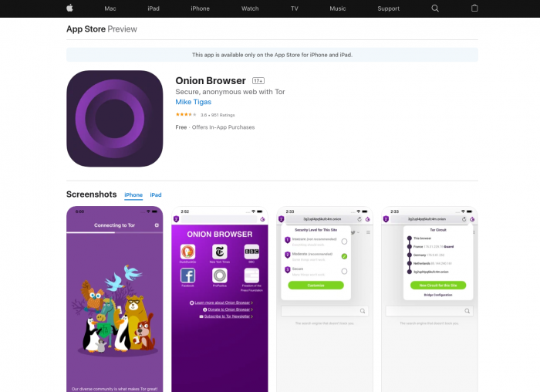This screenshot has width=540, height=392.
Task: Click shield icon in Tor Circuit screenshot
Action: [386, 219]
